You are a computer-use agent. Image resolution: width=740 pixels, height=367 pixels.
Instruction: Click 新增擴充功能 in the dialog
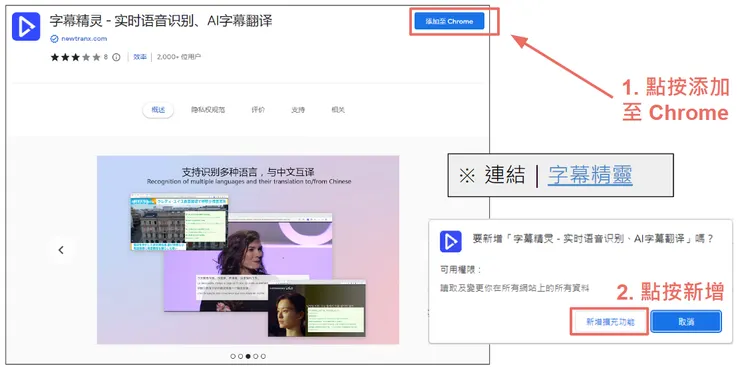[610, 322]
